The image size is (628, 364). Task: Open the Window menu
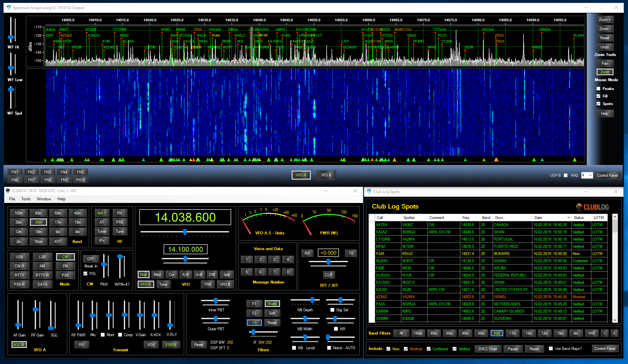pyautogui.click(x=44, y=199)
